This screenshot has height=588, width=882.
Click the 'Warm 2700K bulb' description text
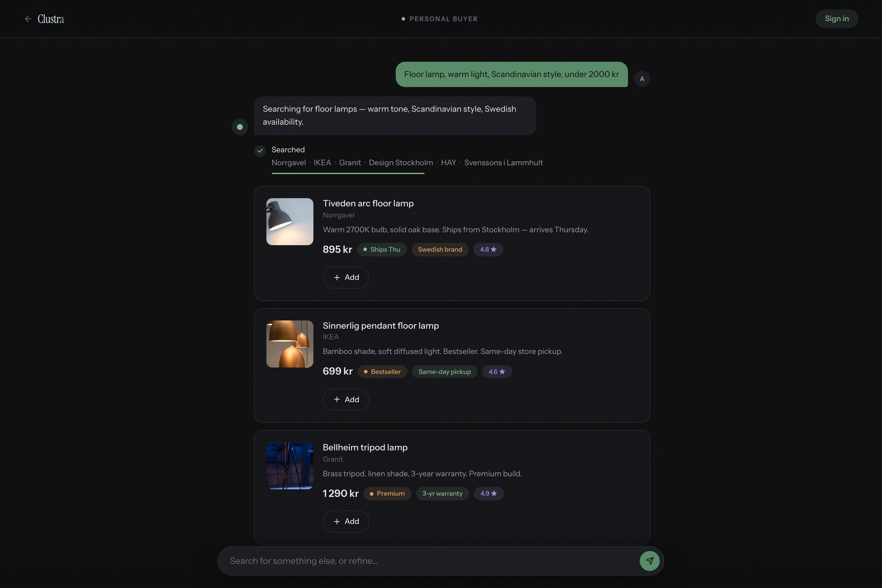coord(455,230)
